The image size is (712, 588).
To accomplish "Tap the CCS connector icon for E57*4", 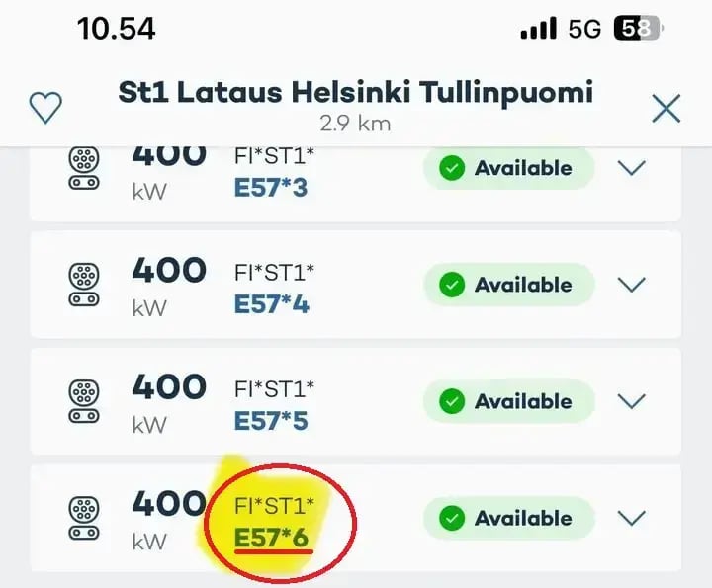I will tap(83, 286).
